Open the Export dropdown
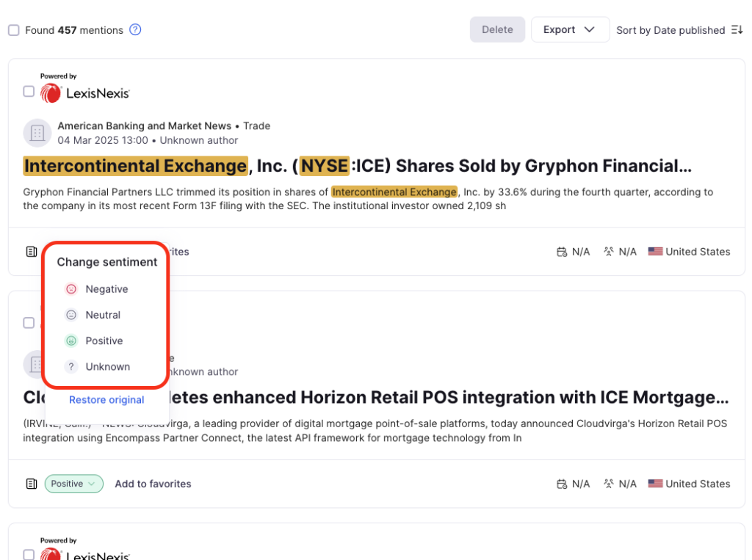This screenshot has height=560, width=752. [570, 29]
